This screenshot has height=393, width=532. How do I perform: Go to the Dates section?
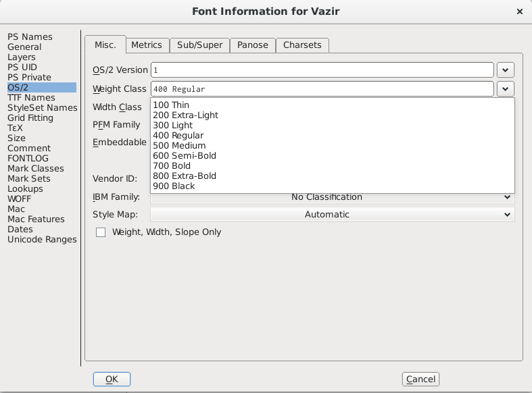click(x=20, y=230)
